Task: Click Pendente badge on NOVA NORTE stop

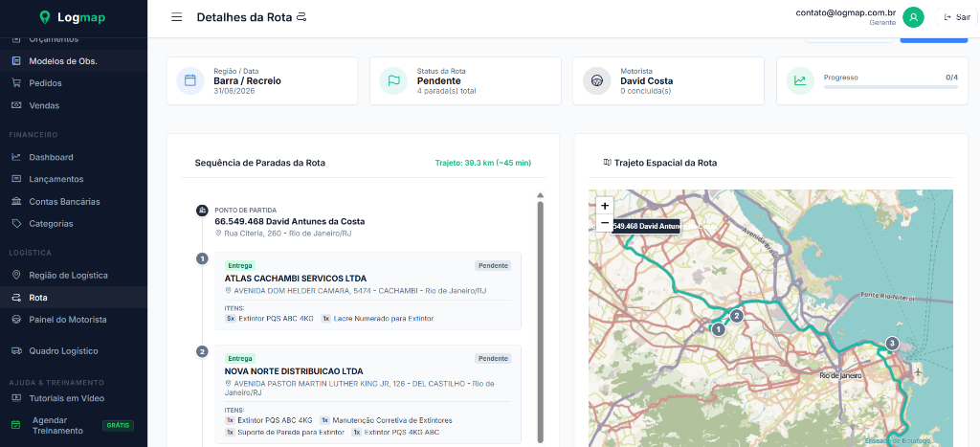Action: (x=493, y=358)
